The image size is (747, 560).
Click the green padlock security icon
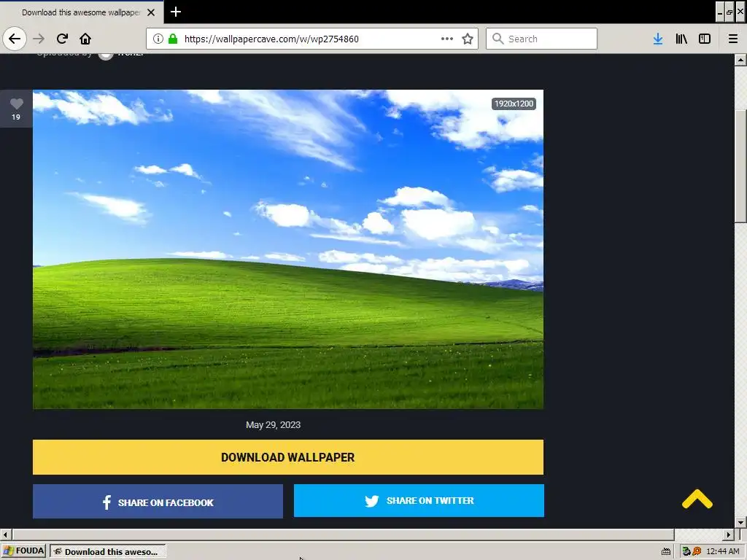[172, 39]
